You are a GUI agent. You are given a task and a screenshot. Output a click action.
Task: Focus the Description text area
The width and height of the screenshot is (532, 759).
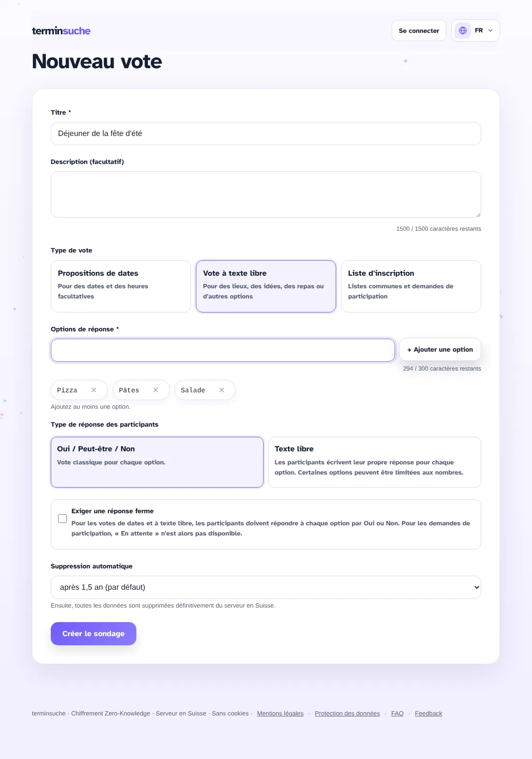click(x=266, y=194)
